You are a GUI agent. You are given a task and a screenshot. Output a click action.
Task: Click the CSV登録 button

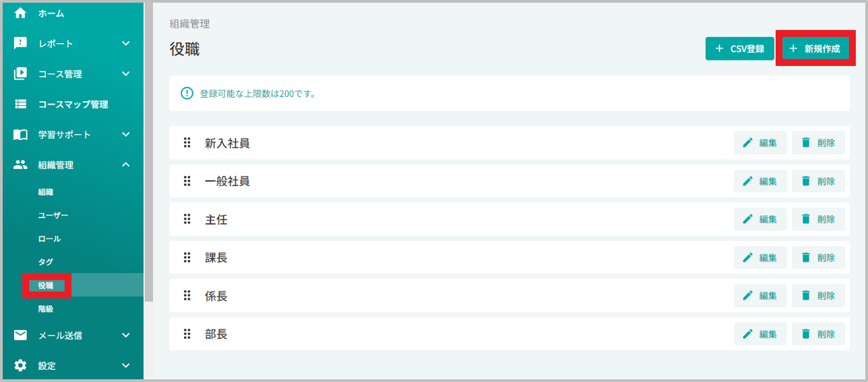(x=740, y=49)
